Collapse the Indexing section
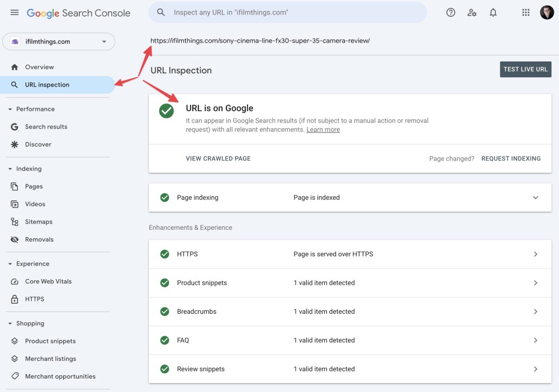 click(10, 169)
